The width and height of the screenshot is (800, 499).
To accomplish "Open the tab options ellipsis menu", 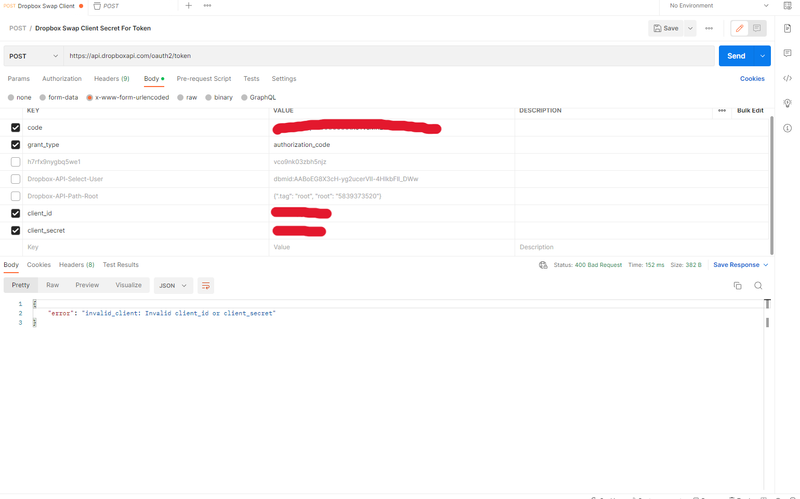I will pyautogui.click(x=207, y=6).
